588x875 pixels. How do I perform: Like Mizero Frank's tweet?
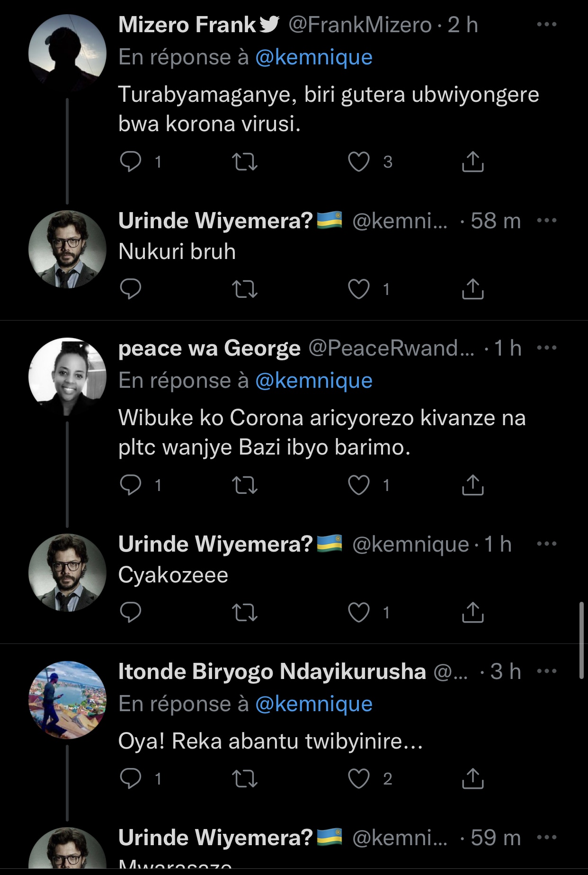359,162
